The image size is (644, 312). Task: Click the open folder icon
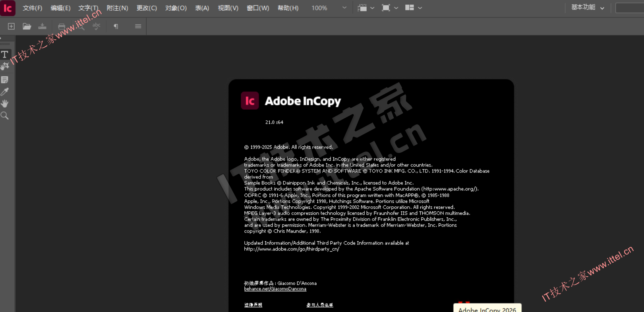click(x=27, y=26)
